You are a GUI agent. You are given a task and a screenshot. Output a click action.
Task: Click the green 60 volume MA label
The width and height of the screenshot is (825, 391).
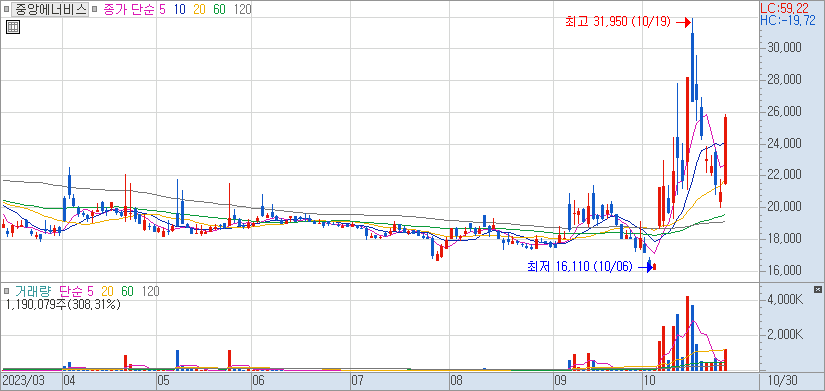(127, 291)
